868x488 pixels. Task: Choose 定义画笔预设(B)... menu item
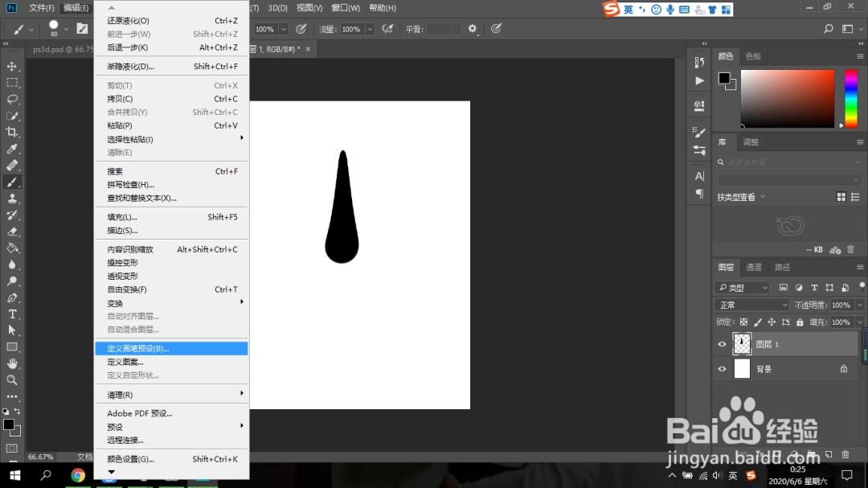pyautogui.click(x=171, y=348)
